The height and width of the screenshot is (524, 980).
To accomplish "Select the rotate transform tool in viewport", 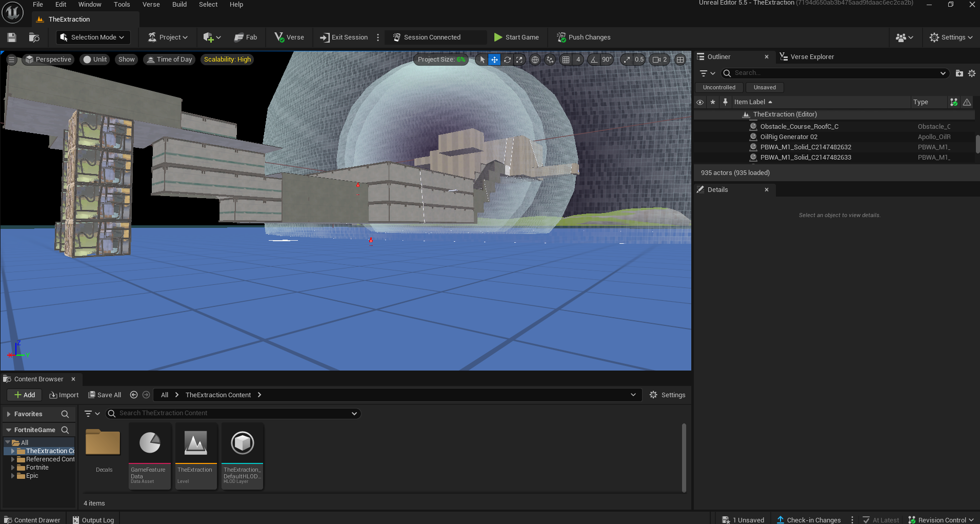I will 507,60.
